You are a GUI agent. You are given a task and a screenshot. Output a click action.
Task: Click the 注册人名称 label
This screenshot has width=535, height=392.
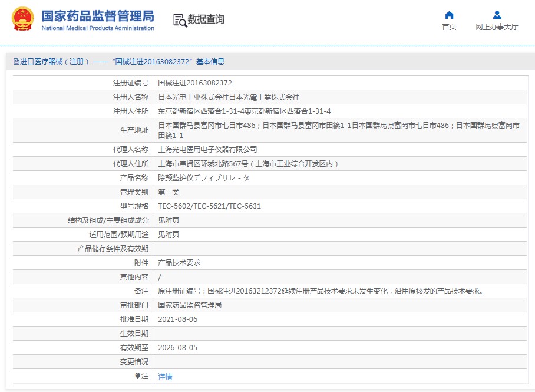(131, 97)
